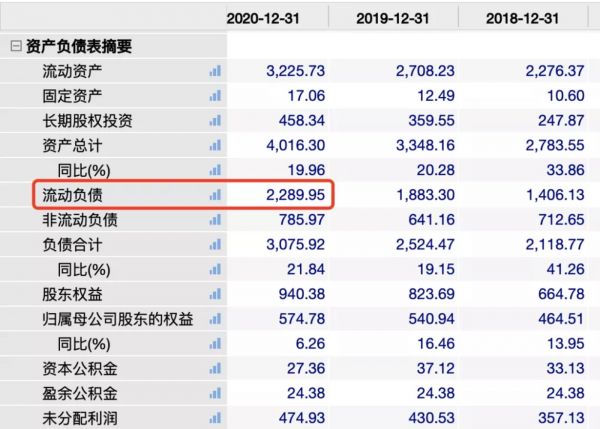Viewport: 600px width, 429px height.
Task: Show trend chart for 资产总计
Action: (214, 146)
